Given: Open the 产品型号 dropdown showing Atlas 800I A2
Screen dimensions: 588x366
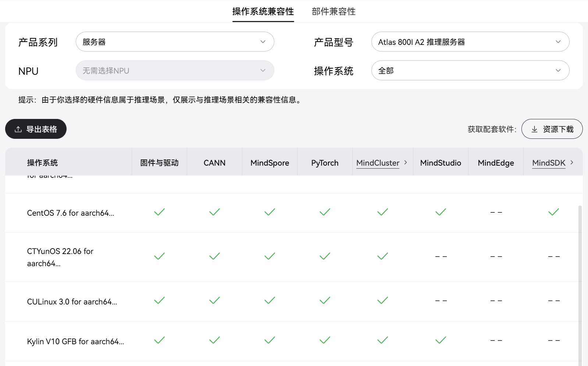Looking at the screenshot, I should point(470,42).
